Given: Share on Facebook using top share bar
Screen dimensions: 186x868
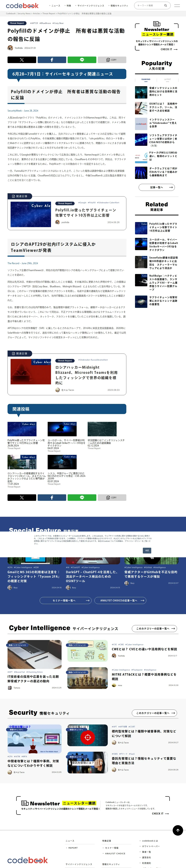Looking at the screenshot, I should point(52,60).
